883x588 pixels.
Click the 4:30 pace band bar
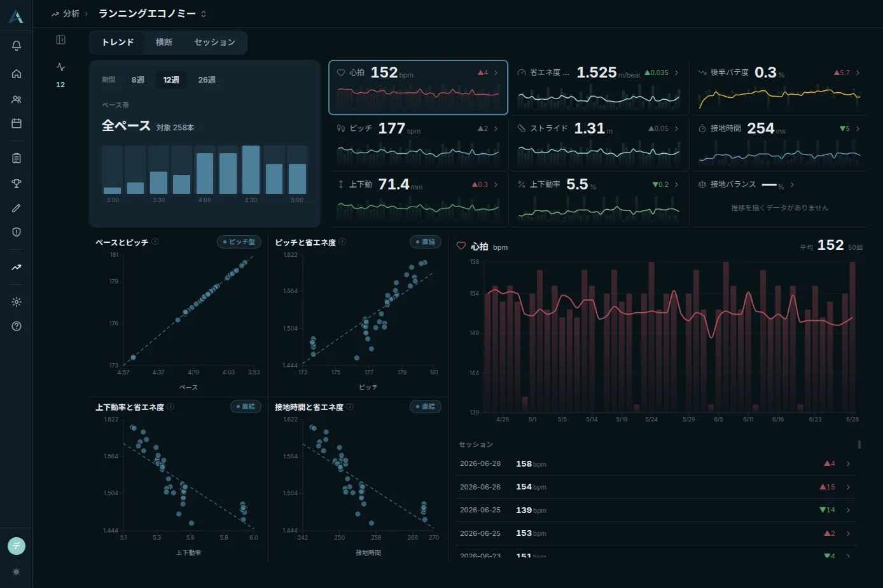tap(251, 170)
